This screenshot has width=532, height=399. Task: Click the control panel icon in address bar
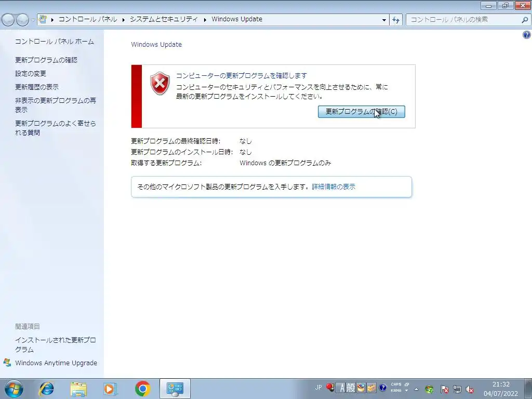(43, 19)
